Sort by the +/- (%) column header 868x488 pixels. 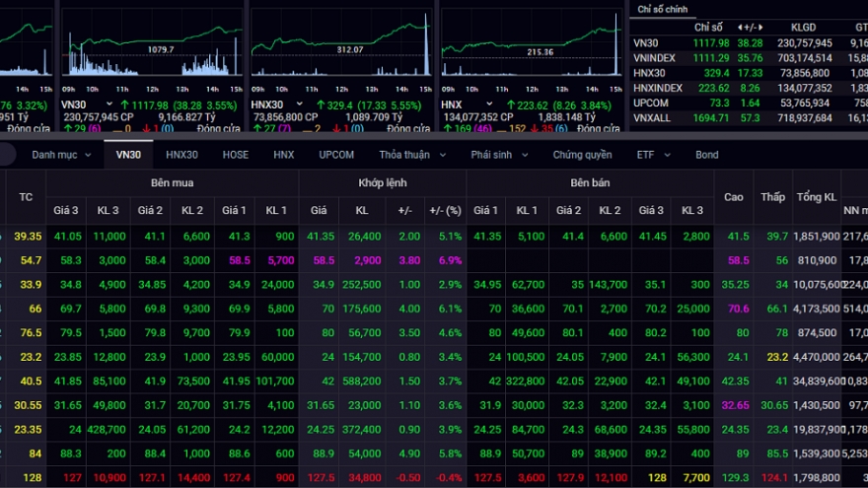[445, 210]
